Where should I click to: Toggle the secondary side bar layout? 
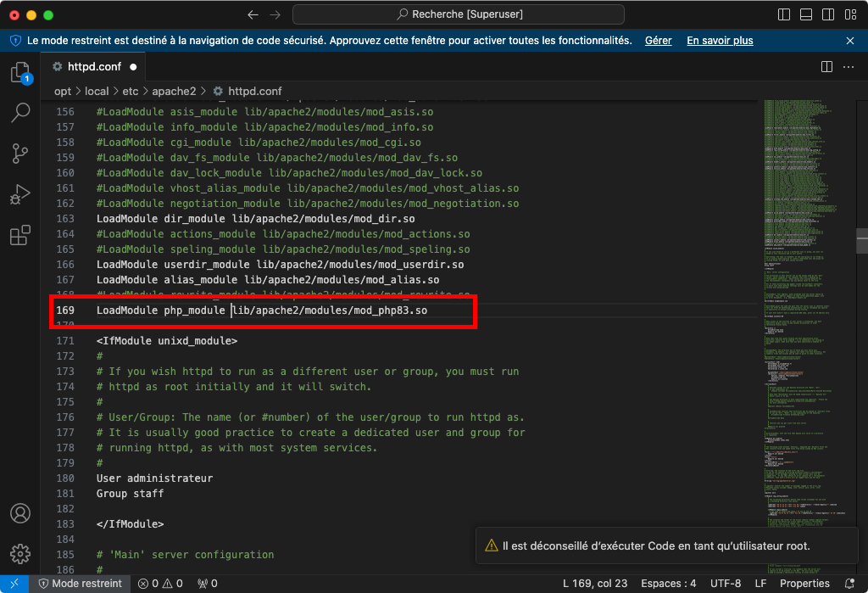(x=827, y=15)
